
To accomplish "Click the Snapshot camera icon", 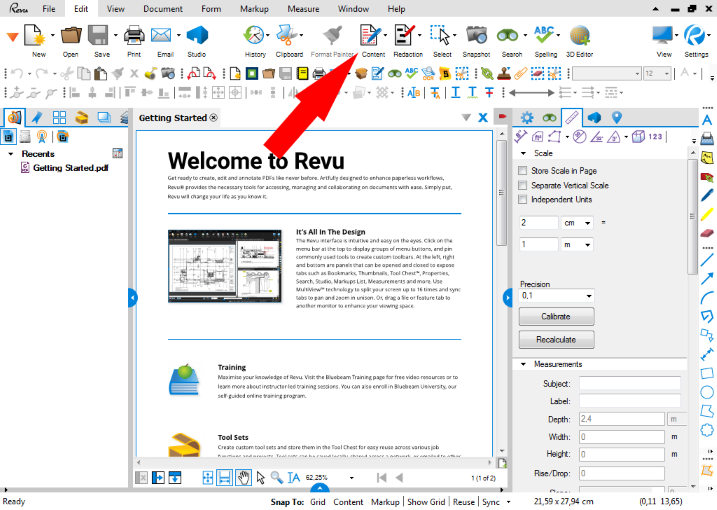I will tap(476, 37).
